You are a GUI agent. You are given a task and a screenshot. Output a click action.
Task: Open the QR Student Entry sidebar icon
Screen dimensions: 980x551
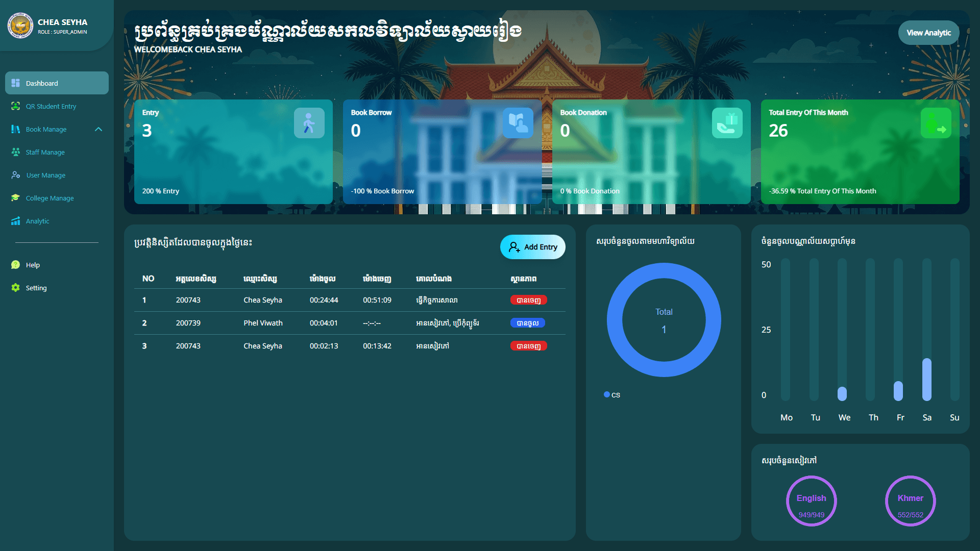click(x=15, y=106)
